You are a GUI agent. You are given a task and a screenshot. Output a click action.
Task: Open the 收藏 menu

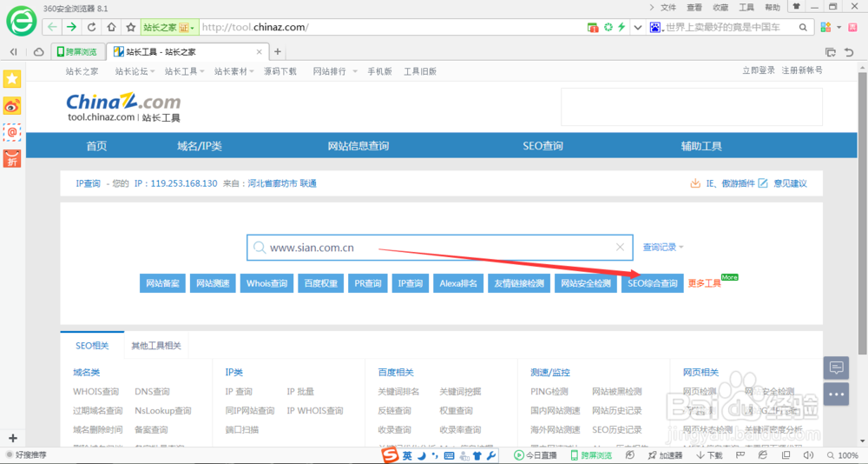click(720, 7)
